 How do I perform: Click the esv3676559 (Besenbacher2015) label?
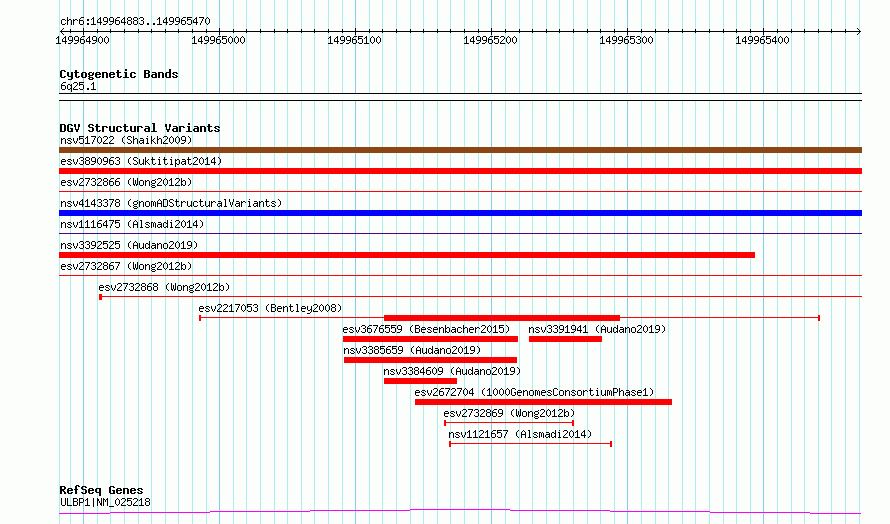(426, 329)
